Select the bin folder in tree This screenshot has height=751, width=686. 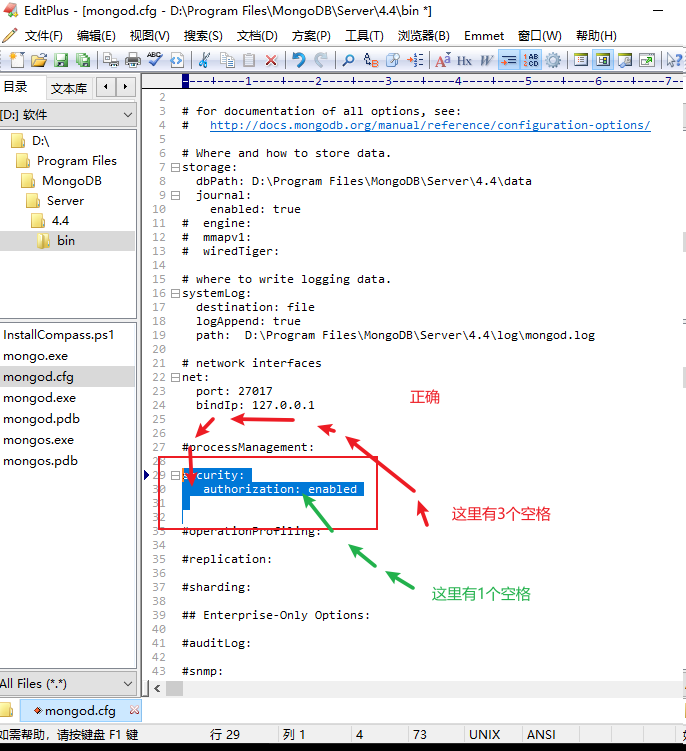66,241
